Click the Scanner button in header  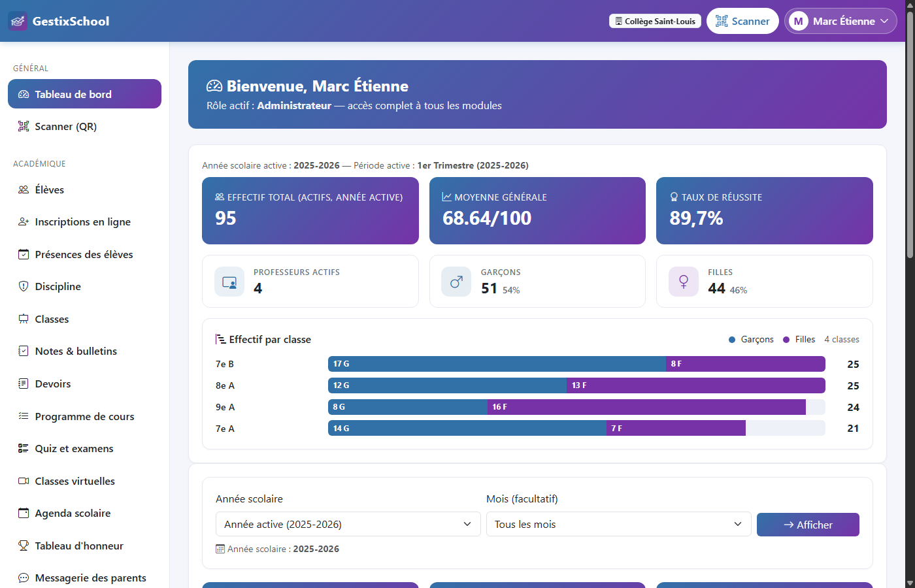[742, 21]
